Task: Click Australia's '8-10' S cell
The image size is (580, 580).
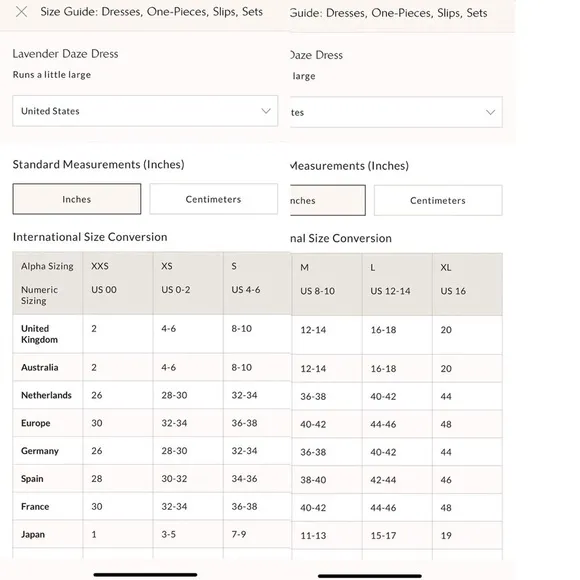Action: (x=242, y=367)
